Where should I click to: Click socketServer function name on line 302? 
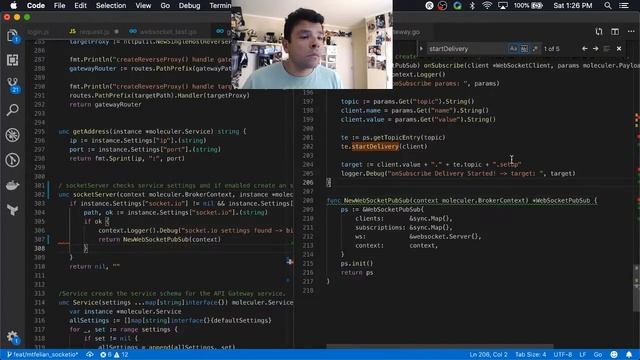point(95,195)
